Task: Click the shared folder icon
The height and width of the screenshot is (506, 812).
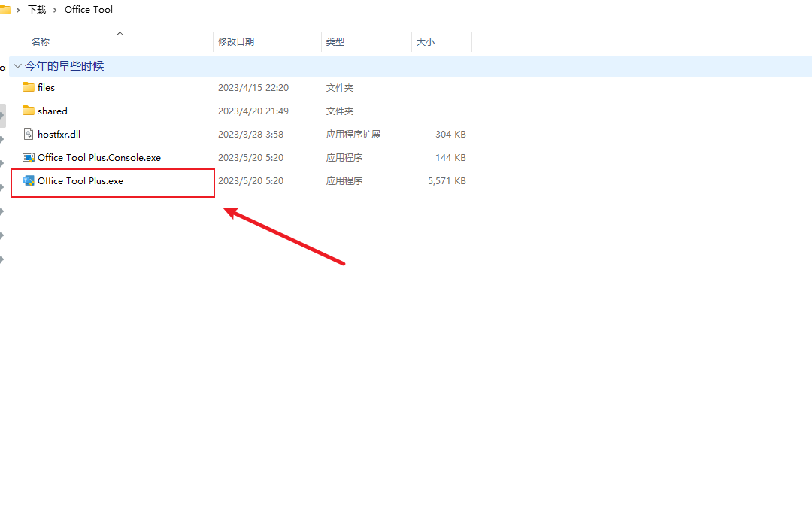Action: 29,111
